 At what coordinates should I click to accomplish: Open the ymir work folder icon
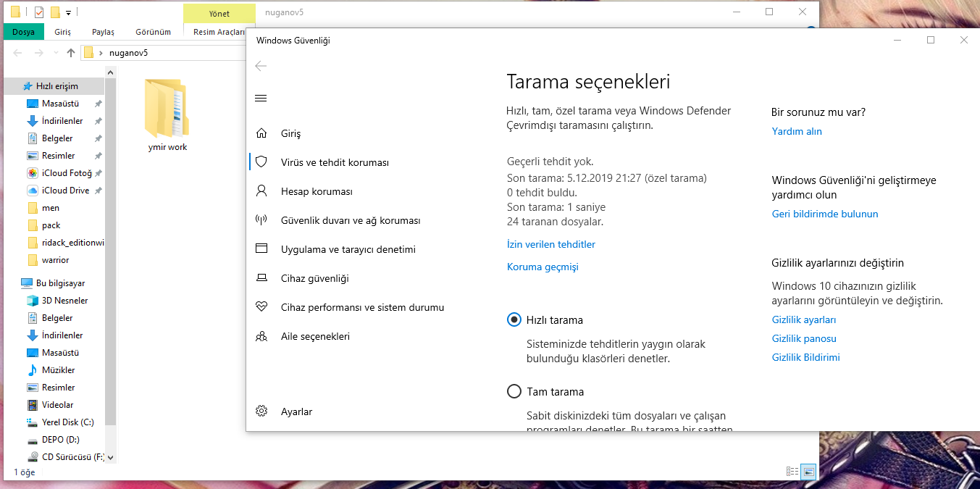point(167,109)
